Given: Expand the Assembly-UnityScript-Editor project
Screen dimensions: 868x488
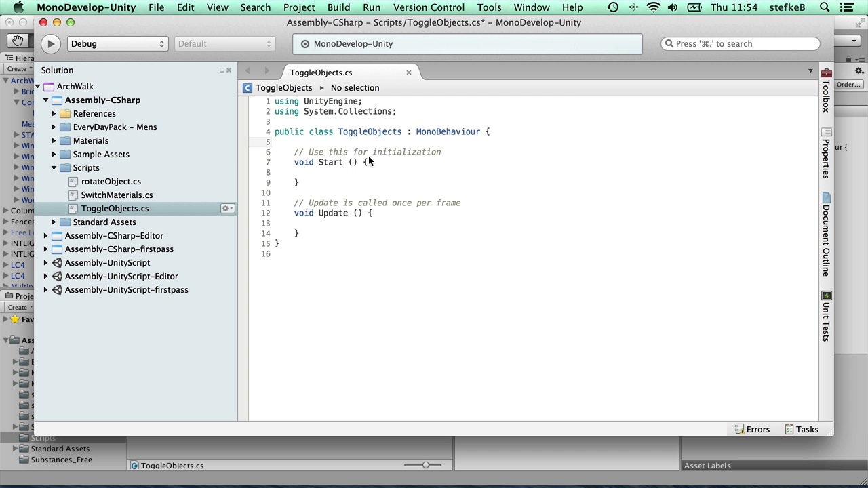Looking at the screenshot, I should 46,277.
